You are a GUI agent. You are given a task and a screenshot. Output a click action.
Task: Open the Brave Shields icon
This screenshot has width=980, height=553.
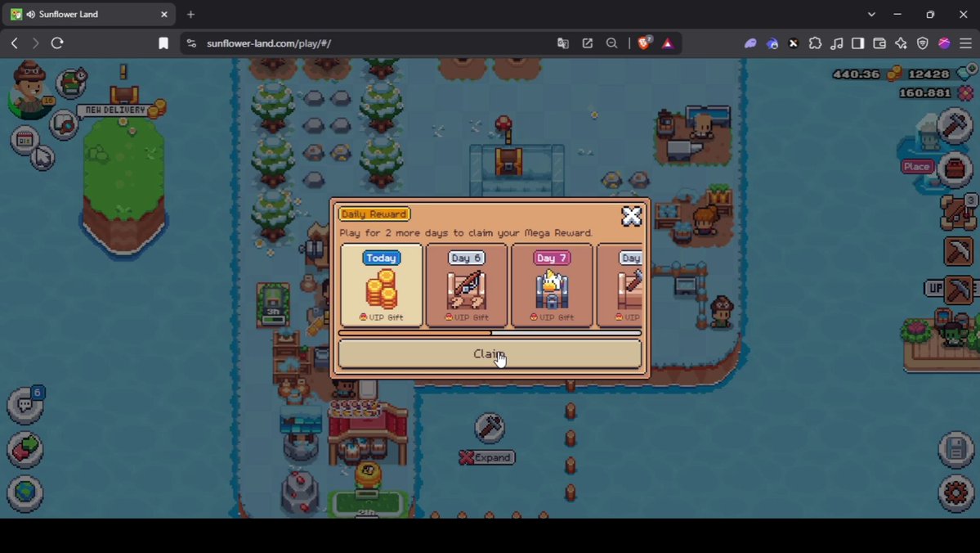644,43
